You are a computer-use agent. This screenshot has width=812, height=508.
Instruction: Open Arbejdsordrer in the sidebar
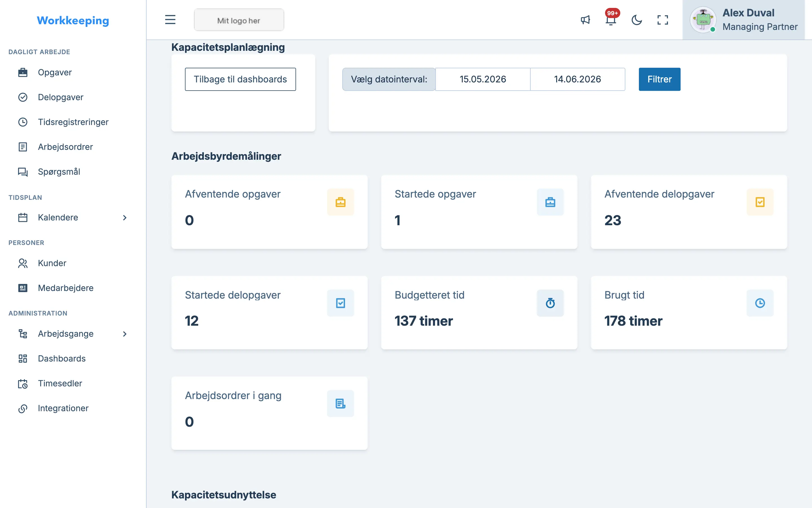65,147
